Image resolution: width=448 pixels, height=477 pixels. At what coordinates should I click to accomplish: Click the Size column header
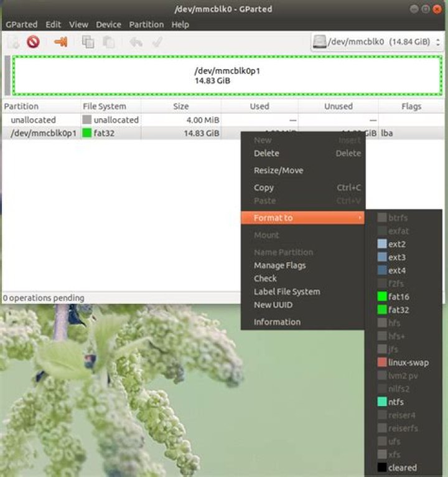(181, 106)
